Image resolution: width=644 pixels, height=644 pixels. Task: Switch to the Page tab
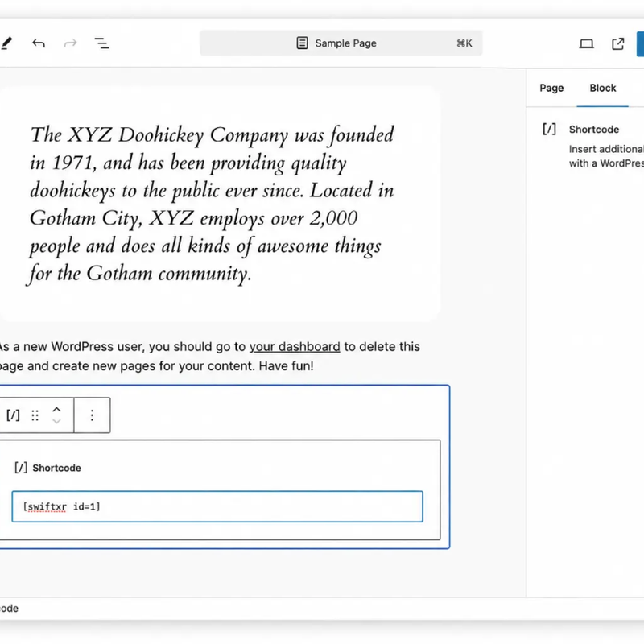(551, 88)
